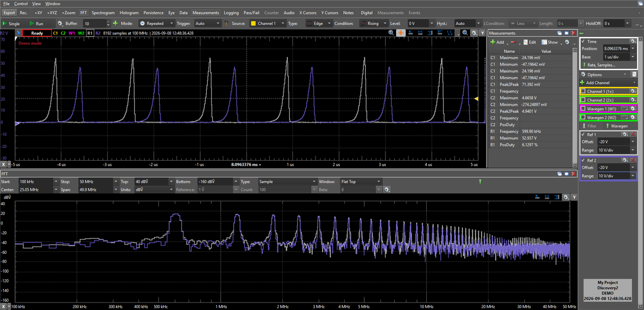Remove measurement using the red minus icon

click(x=513, y=42)
